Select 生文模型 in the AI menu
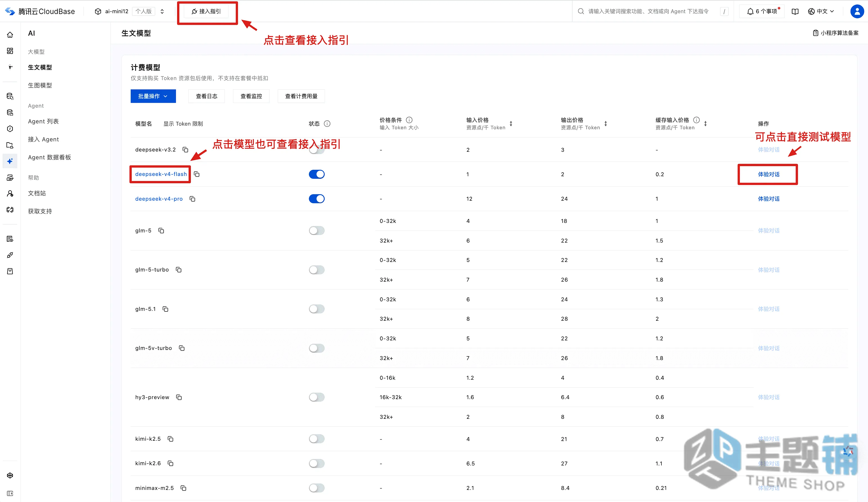Image resolution: width=868 pixels, height=502 pixels. pos(40,67)
